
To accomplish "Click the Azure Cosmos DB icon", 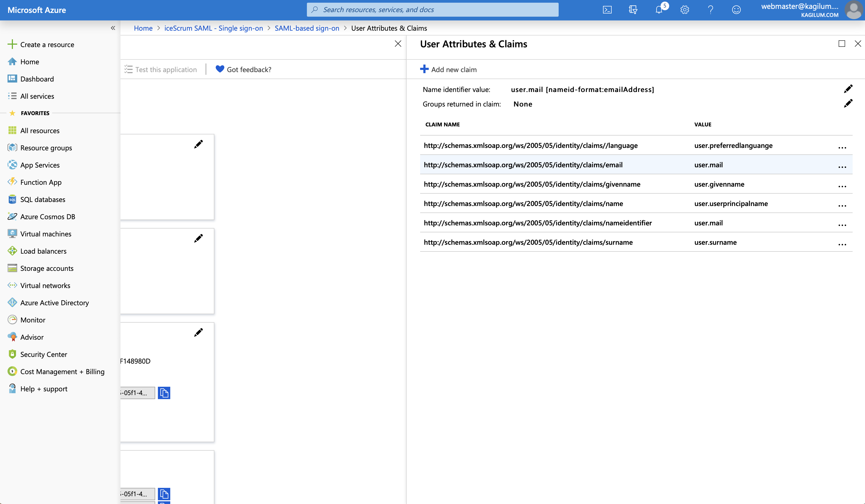I will click(12, 217).
